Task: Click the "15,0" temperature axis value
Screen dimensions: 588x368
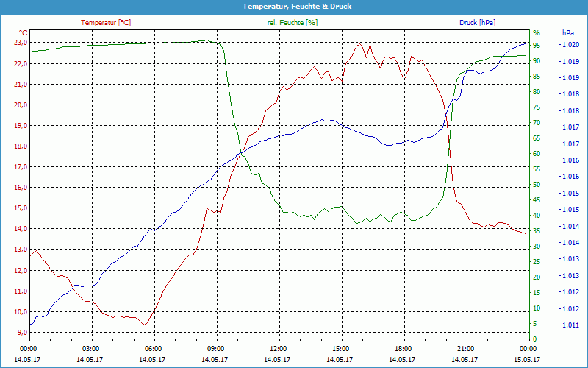Action: coord(21,208)
